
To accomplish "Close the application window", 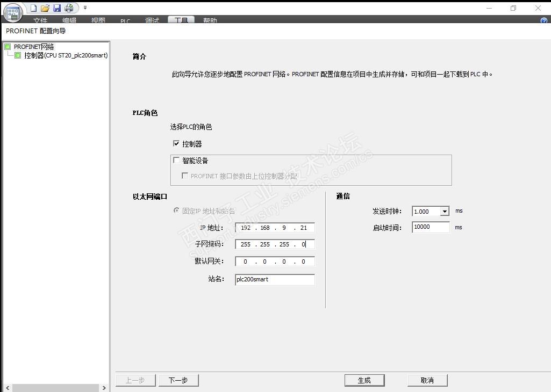I will 538,8.
